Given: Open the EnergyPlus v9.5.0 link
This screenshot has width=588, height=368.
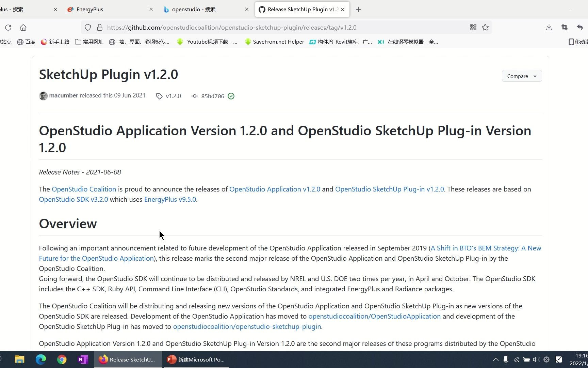Looking at the screenshot, I should 170,199.
